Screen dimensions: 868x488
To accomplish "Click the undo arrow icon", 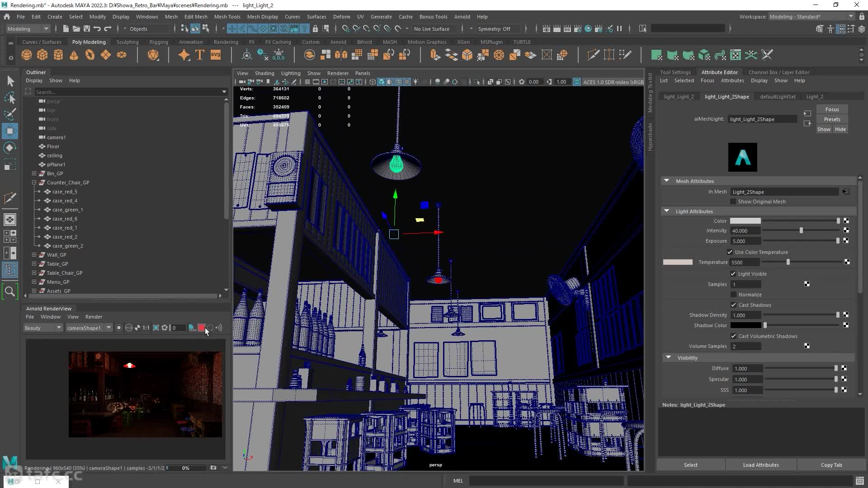I will coord(97,28).
